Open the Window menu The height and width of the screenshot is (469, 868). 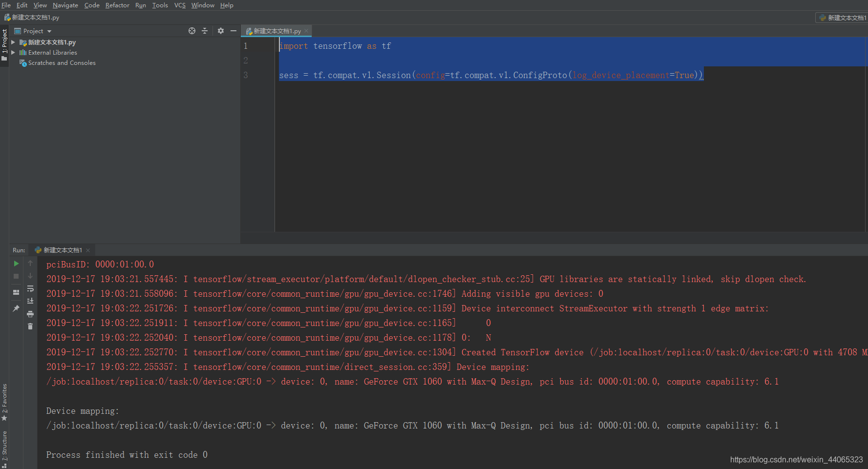pos(203,5)
